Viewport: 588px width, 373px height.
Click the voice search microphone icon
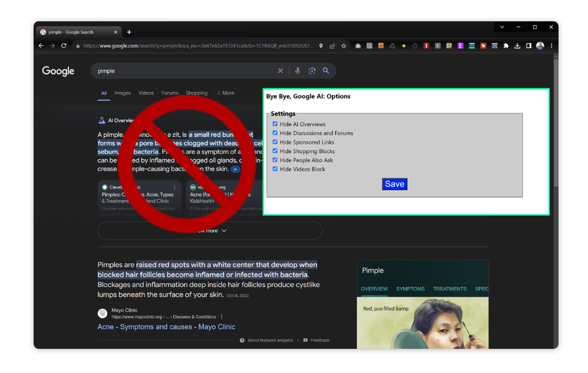tap(297, 71)
